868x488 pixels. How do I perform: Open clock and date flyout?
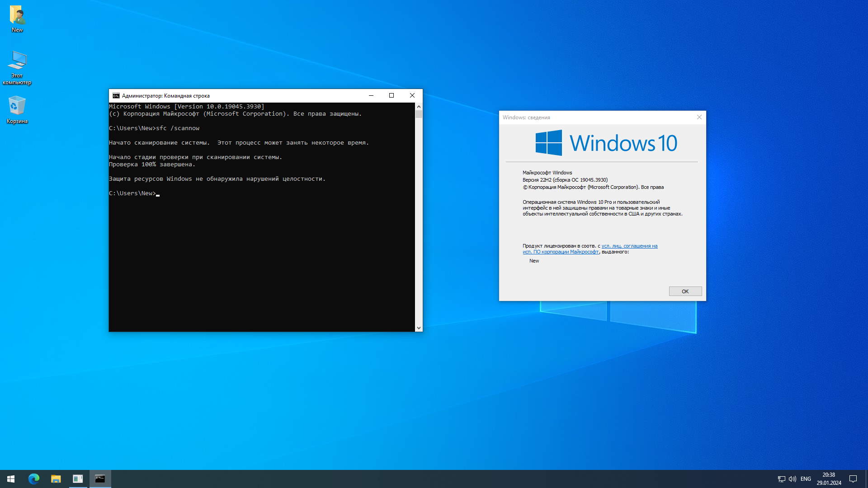coord(829,479)
